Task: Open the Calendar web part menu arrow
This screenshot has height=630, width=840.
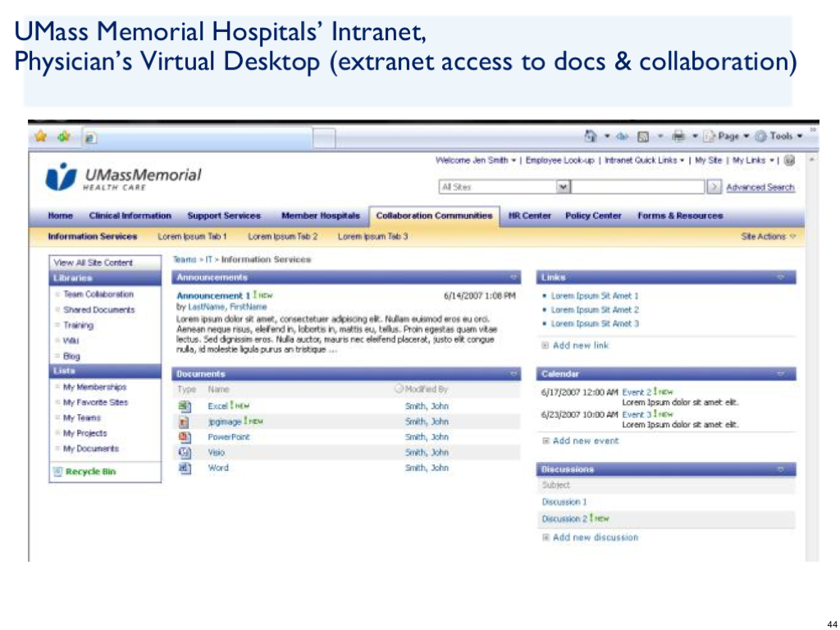Action: click(781, 374)
